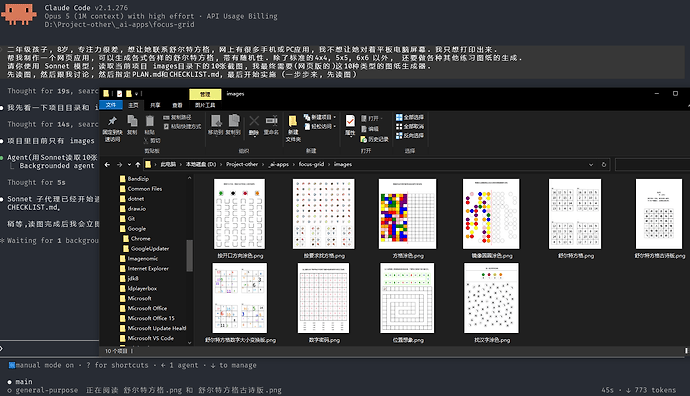Click Select none (全部取消)
Viewport: 690px width, 396px height.
click(409, 127)
